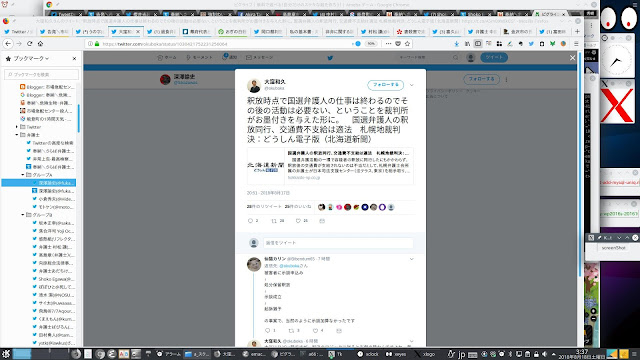This screenshot has width=640, height=360.
Task: Collapse the グループB bookmark folder
Action: (23, 215)
